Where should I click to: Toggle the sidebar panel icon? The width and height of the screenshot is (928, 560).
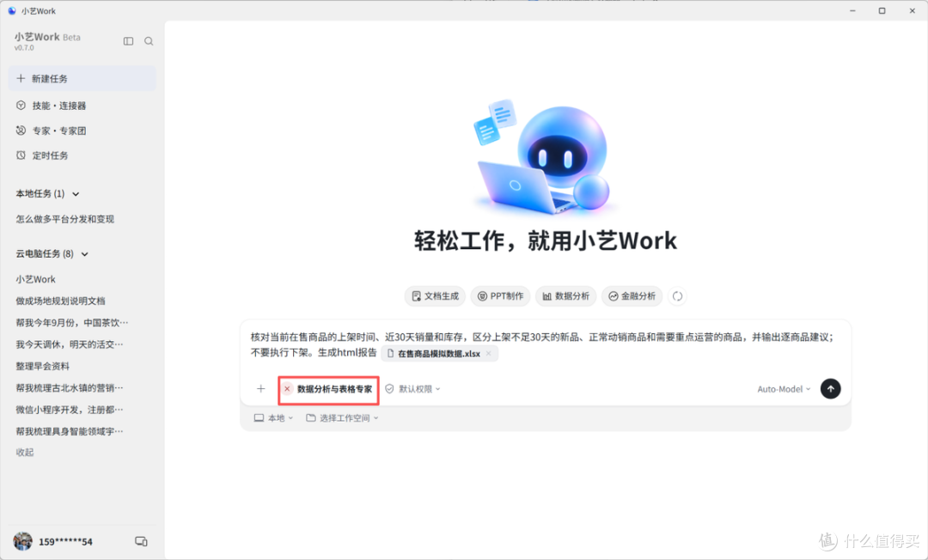128,41
